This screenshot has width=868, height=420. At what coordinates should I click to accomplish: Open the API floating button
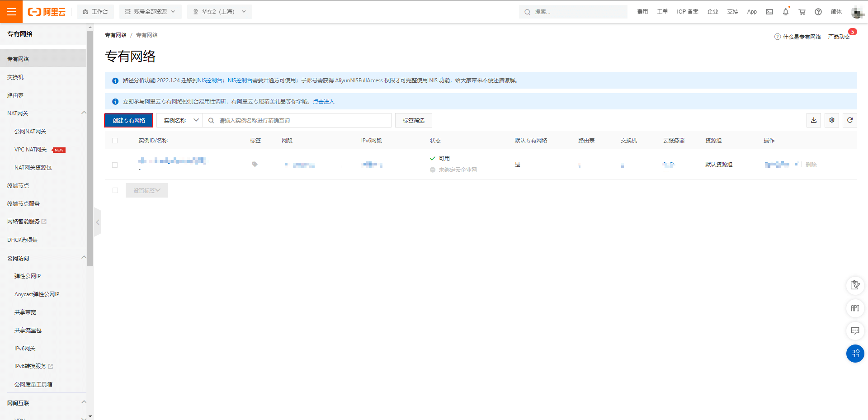tap(855, 308)
